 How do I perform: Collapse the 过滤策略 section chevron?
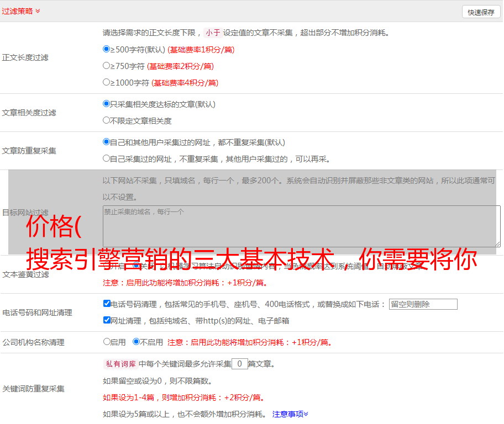pyautogui.click(x=38, y=11)
